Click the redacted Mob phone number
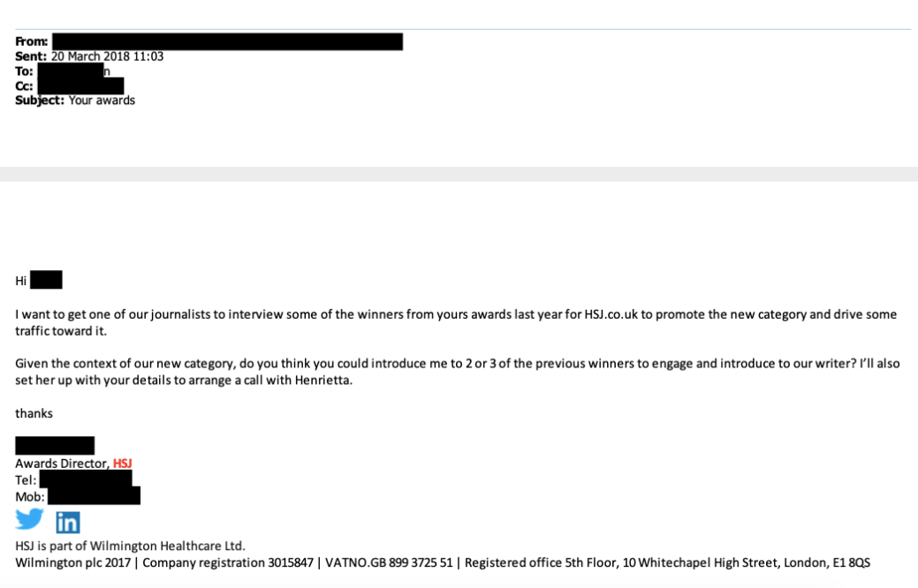Image resolution: width=918 pixels, height=588 pixels. (93, 496)
